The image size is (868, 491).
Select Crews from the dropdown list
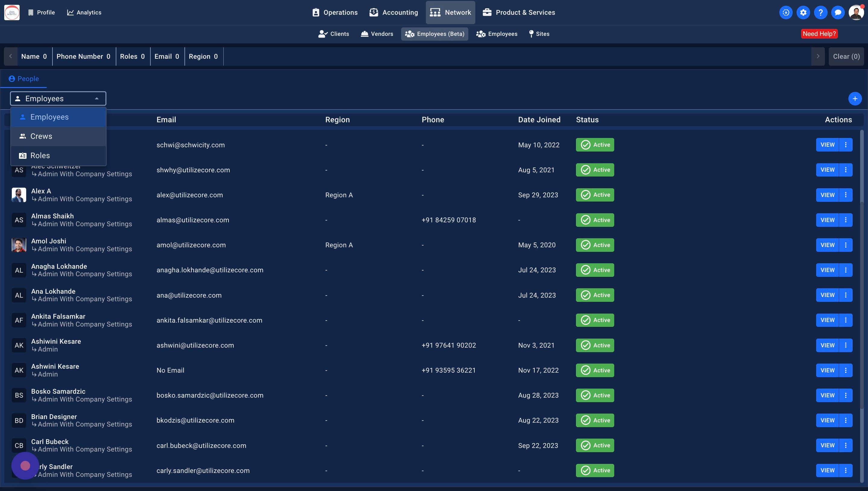(x=41, y=136)
